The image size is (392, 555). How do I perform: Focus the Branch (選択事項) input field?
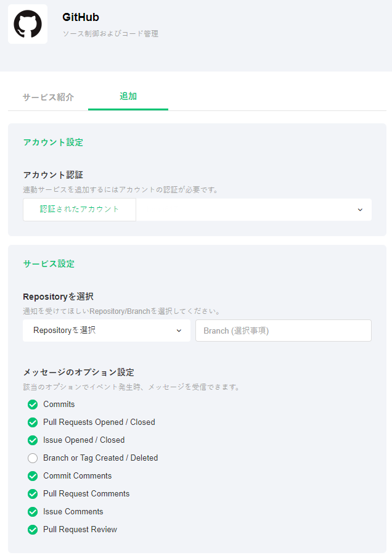[x=284, y=331]
